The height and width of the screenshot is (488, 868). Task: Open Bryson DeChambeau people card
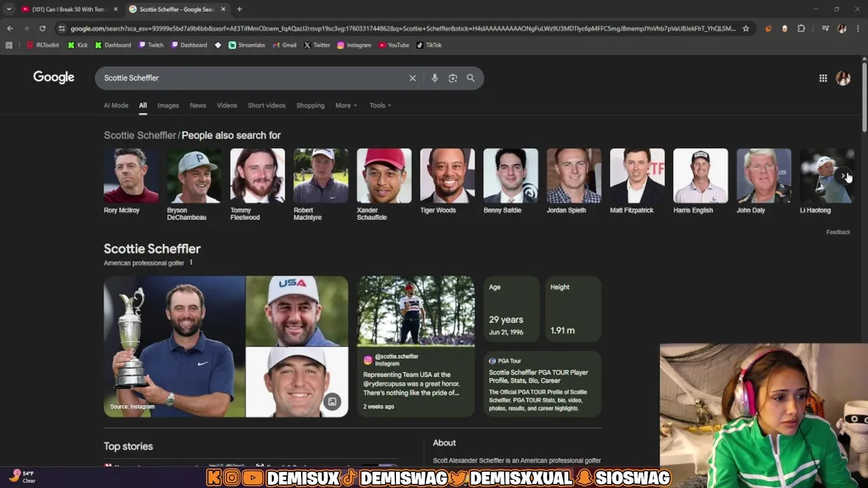pyautogui.click(x=194, y=184)
